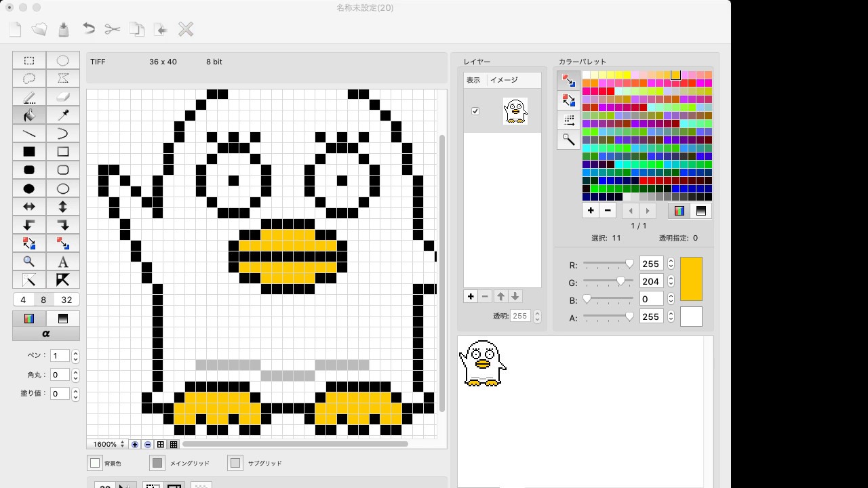Choose the freehand lasso selection tool

point(29,79)
